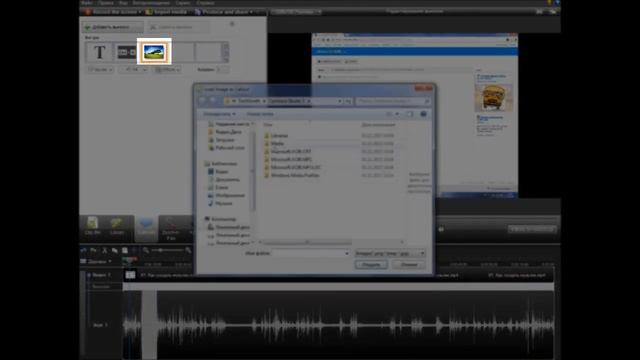Choose the image callout shape

[x=154, y=52]
